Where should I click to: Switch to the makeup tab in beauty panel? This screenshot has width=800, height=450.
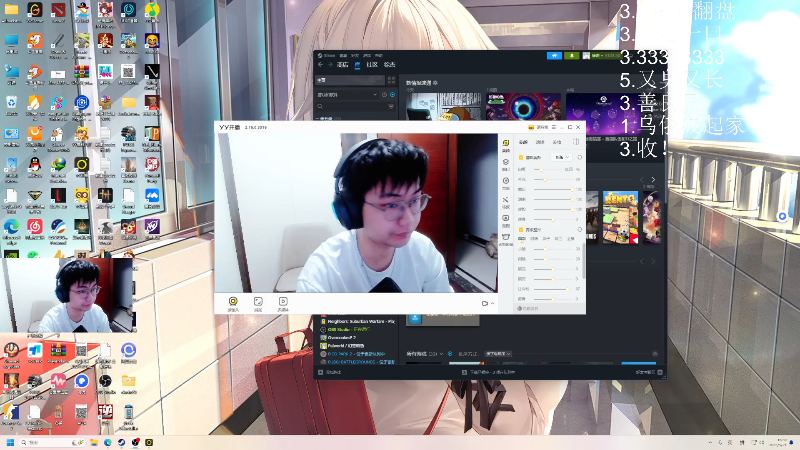coord(557,142)
